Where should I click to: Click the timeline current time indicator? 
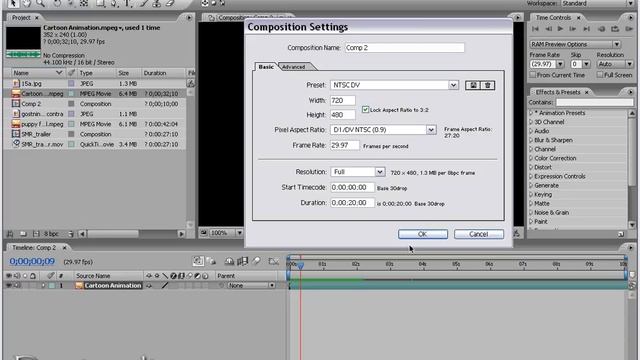300,266
